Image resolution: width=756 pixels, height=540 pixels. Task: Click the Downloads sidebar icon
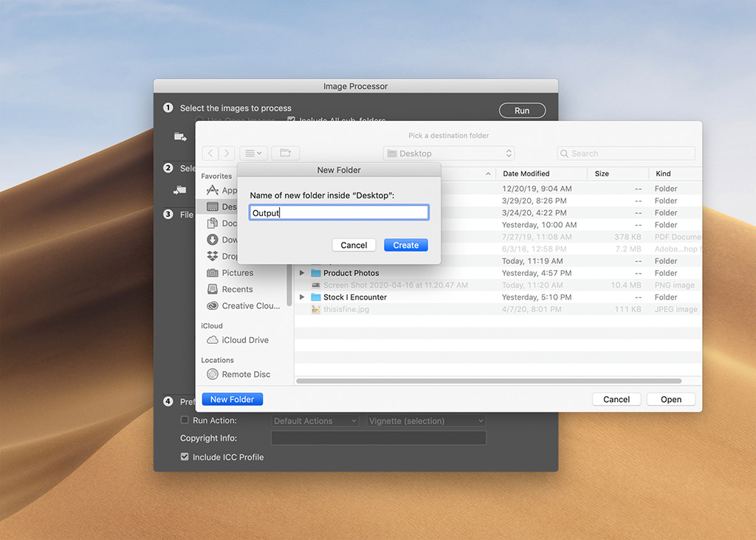212,240
